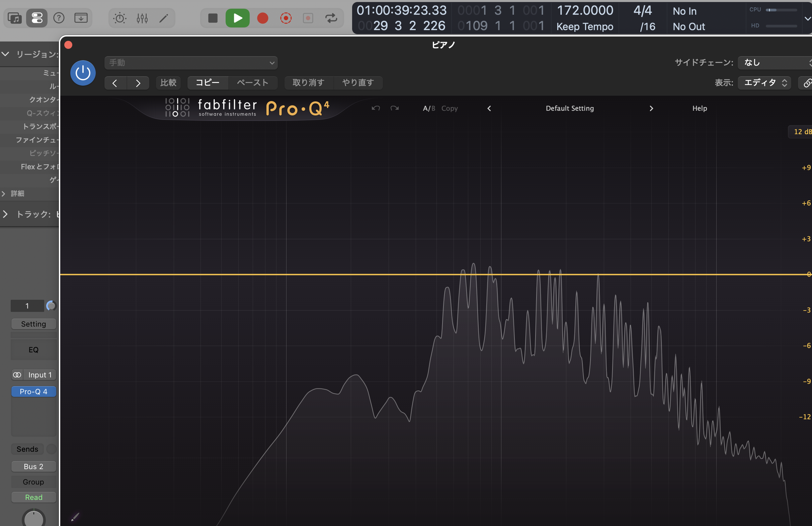Open the Default Setting preset menu
Viewport: 812px width, 526px height.
tap(570, 108)
